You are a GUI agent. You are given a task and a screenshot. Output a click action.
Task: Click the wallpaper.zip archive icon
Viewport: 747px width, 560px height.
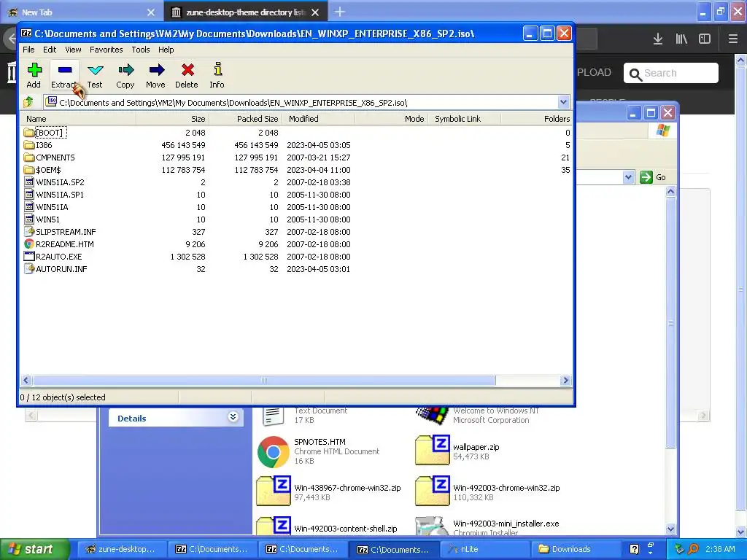[x=433, y=449]
